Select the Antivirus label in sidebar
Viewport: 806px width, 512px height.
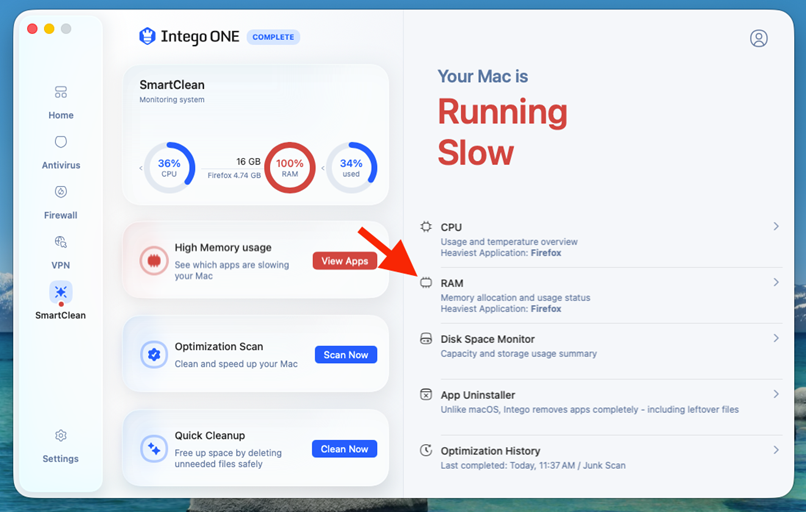pyautogui.click(x=61, y=165)
